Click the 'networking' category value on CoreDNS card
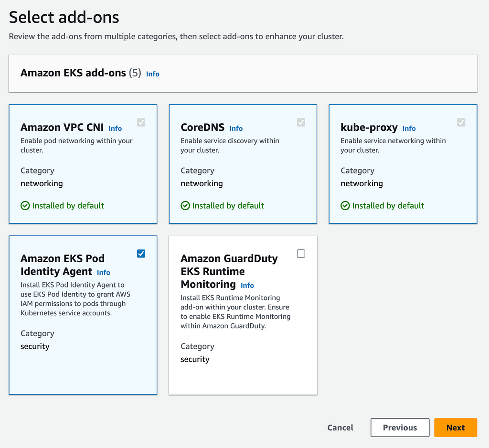The height and width of the screenshot is (448, 489). point(202,183)
